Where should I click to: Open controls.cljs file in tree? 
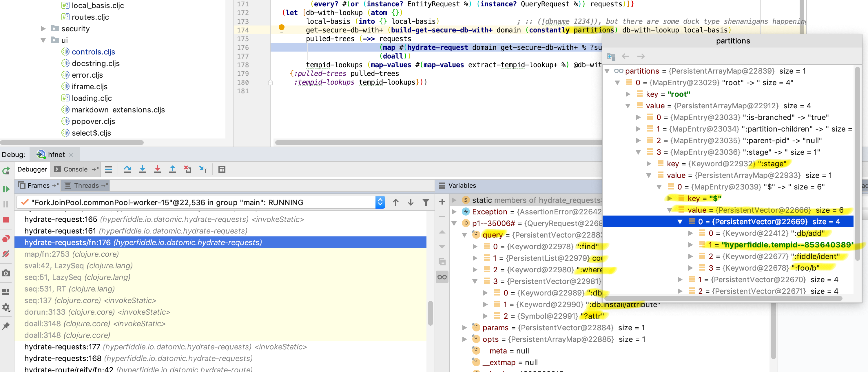93,52
